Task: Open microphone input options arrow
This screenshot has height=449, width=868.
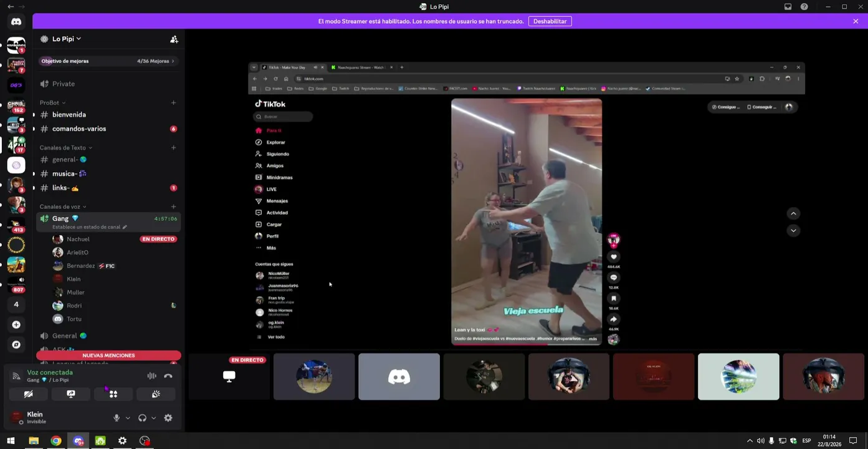Action: (x=128, y=418)
